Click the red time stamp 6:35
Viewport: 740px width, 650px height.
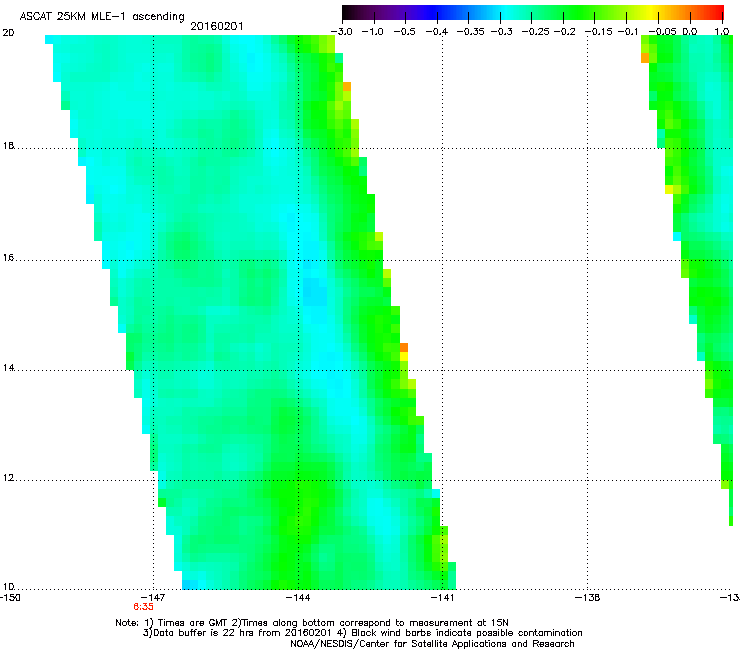coord(143,607)
